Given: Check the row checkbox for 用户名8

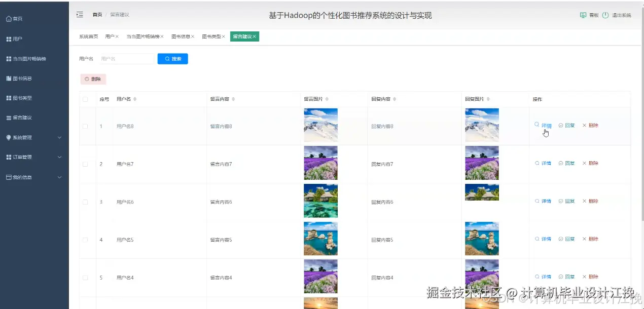Looking at the screenshot, I should (85, 126).
